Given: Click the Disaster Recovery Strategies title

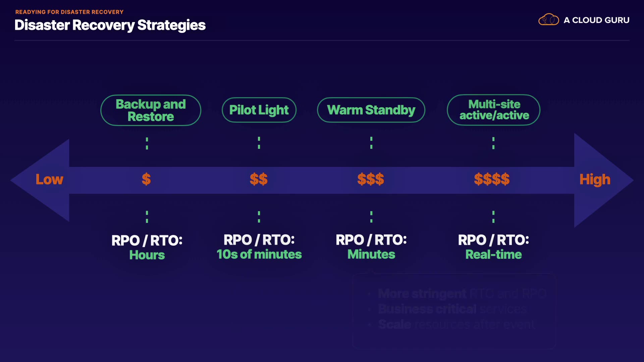Looking at the screenshot, I should 110,25.
